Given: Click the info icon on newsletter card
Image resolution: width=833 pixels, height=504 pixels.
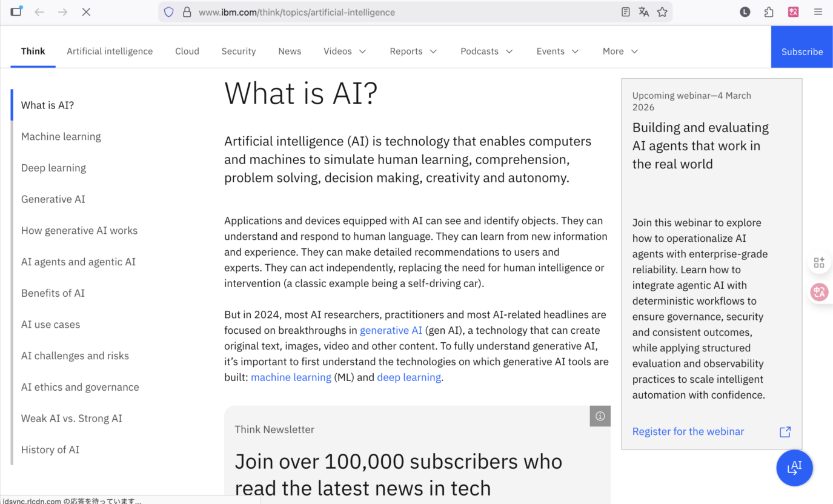Looking at the screenshot, I should pyautogui.click(x=600, y=416).
